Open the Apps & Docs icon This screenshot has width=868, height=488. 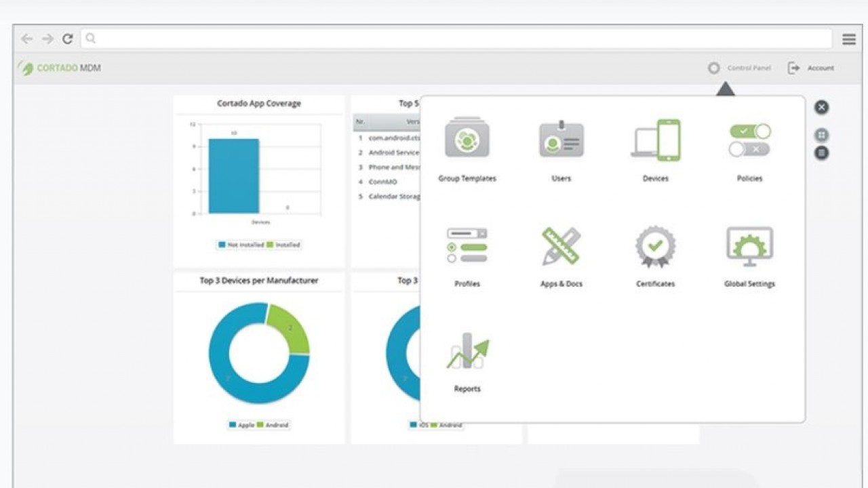(561, 246)
